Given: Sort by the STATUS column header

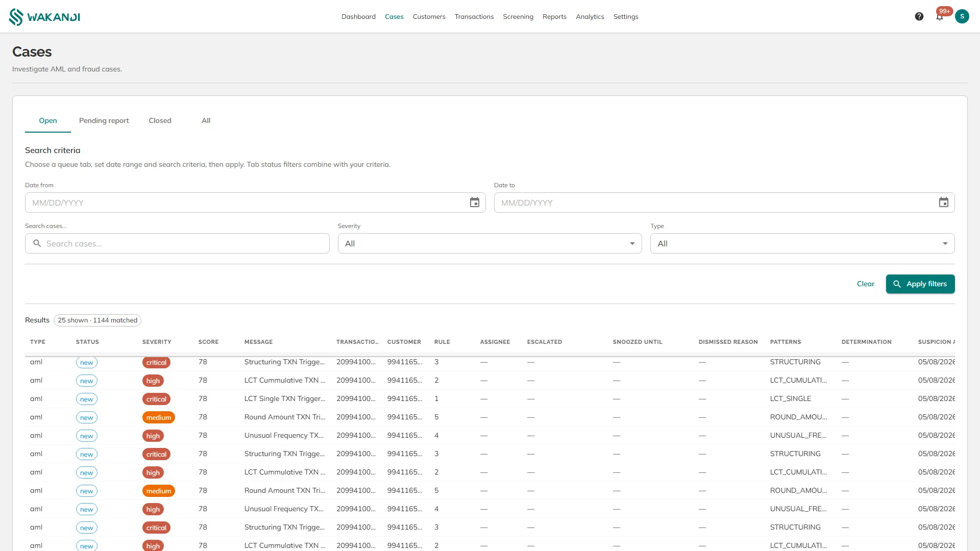Looking at the screenshot, I should point(87,342).
